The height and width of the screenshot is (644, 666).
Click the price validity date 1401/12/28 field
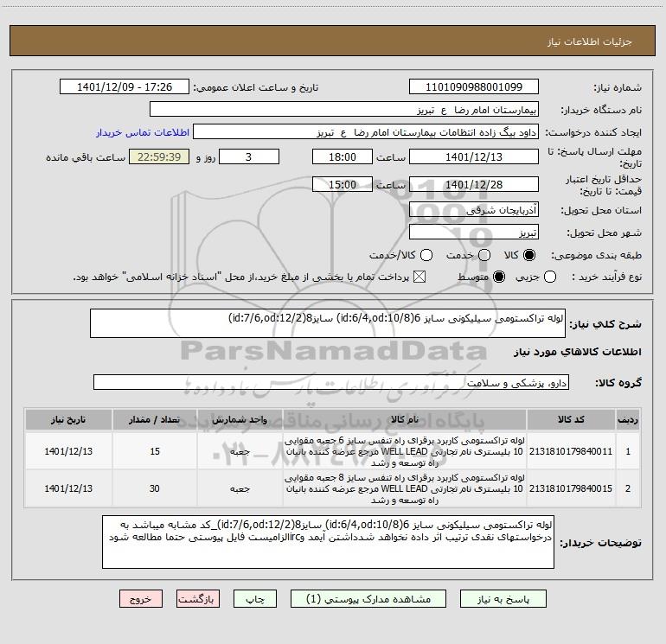click(x=474, y=184)
